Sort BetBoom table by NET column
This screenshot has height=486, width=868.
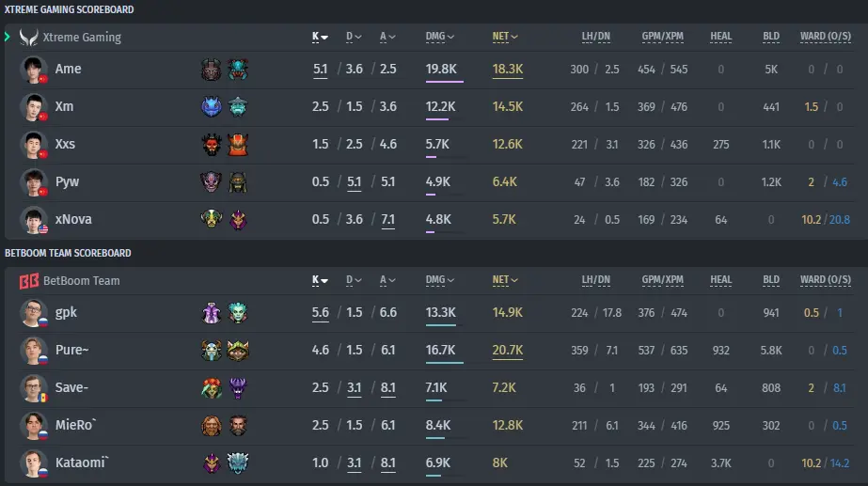(505, 280)
